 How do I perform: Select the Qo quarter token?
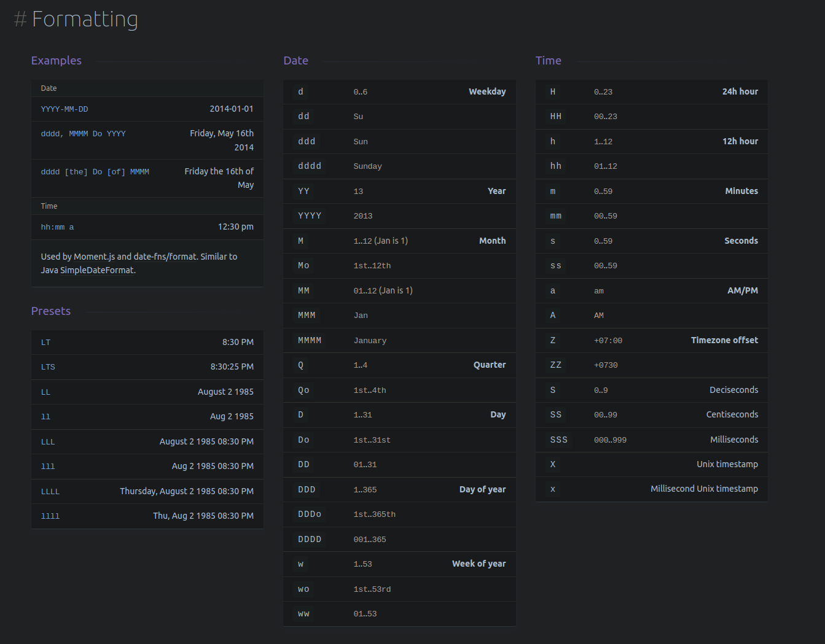[x=303, y=390]
